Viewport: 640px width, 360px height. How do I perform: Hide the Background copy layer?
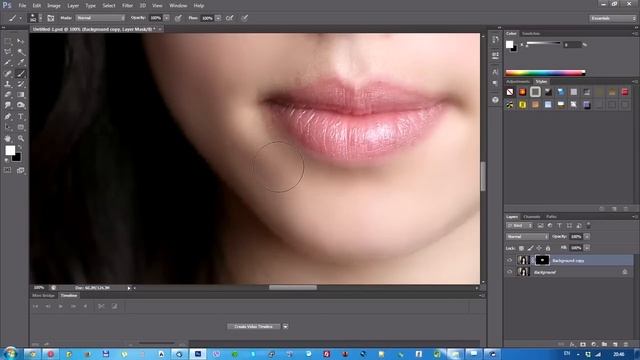509,260
